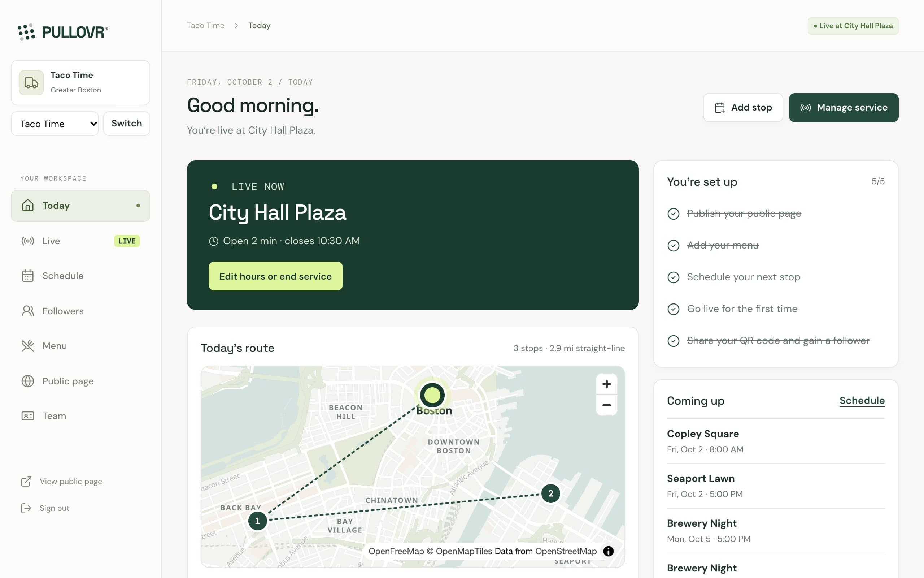Viewport: 924px width, 578px height.
Task: Click the Pullovr logo
Action: click(63, 32)
